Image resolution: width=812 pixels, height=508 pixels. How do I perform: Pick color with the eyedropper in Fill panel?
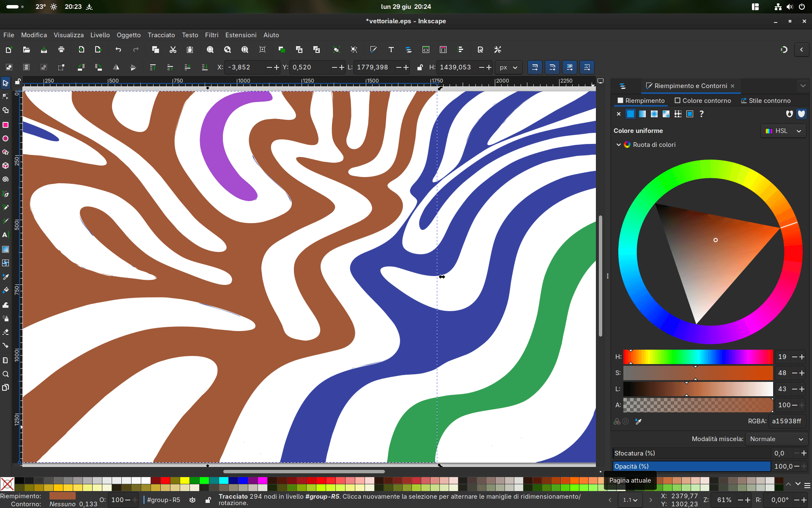(638, 421)
